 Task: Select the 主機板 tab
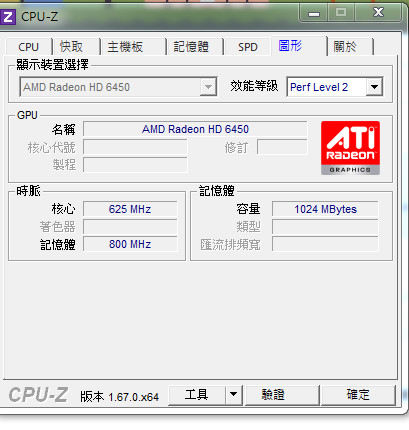click(125, 47)
